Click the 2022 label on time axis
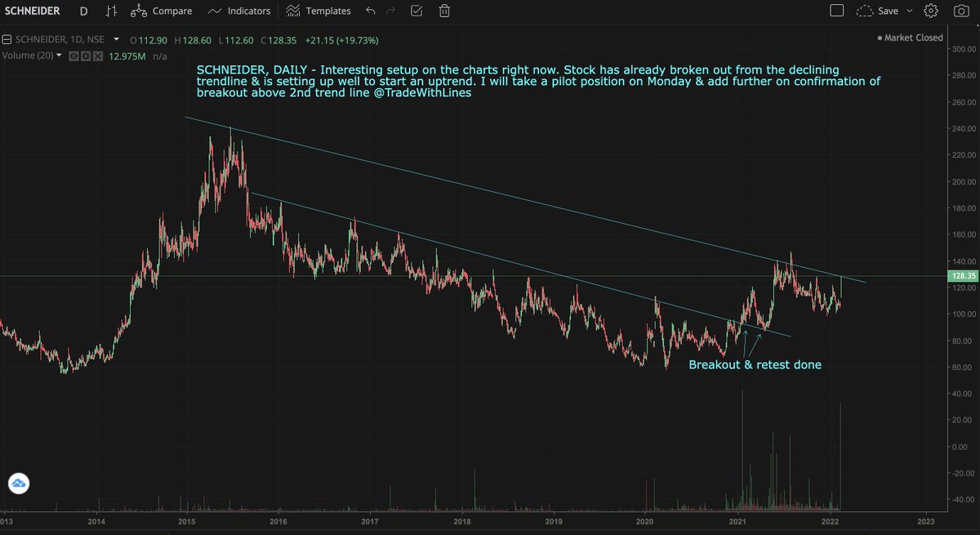Screen dimensions: 980x535 point(831,521)
